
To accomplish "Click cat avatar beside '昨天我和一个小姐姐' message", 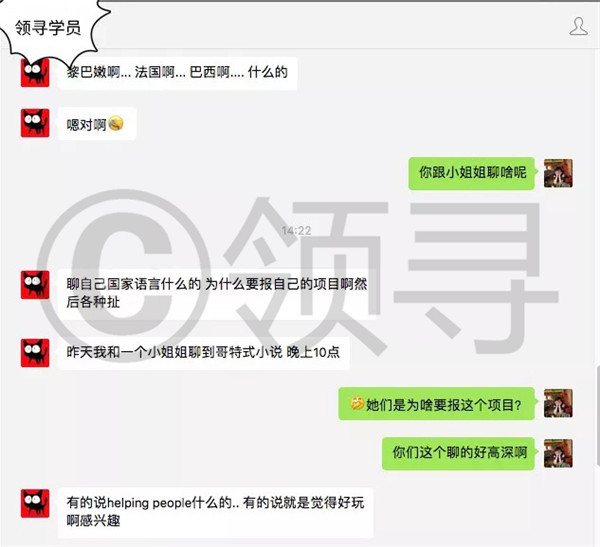I will click(35, 353).
